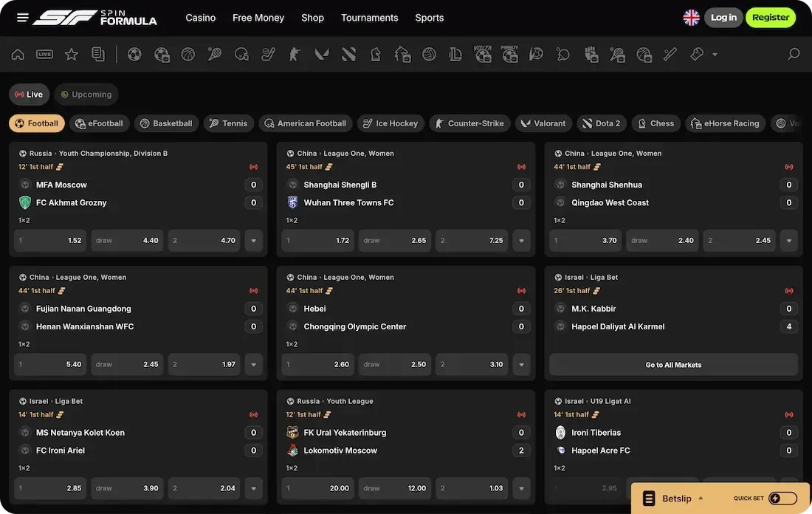Open favorites star icon

(x=72, y=54)
